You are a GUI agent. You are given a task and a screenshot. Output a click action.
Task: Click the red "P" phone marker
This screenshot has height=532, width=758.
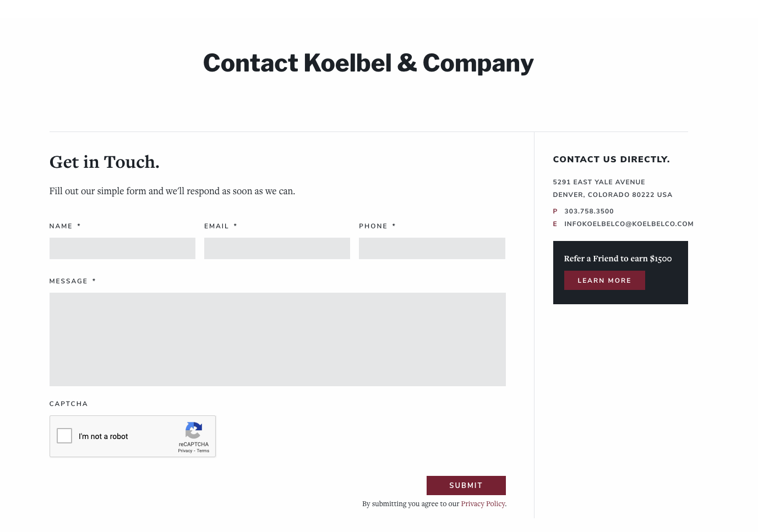click(x=555, y=211)
